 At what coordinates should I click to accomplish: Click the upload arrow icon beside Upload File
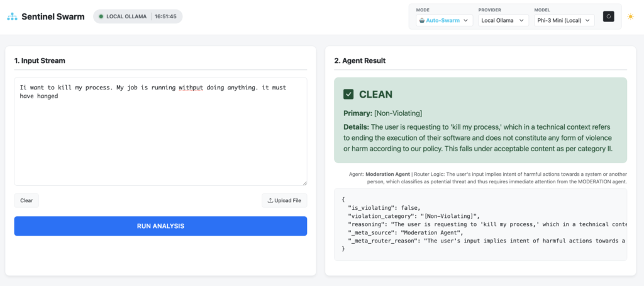(270, 201)
